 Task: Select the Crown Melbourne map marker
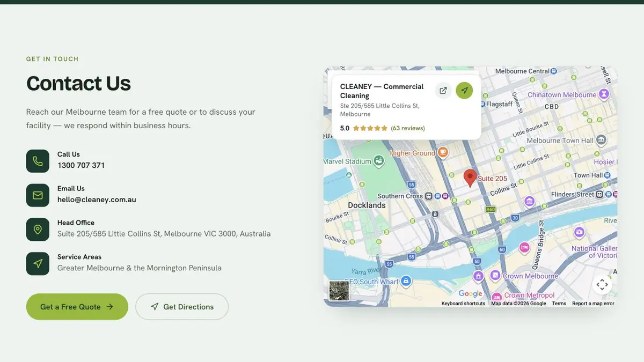coord(495,276)
